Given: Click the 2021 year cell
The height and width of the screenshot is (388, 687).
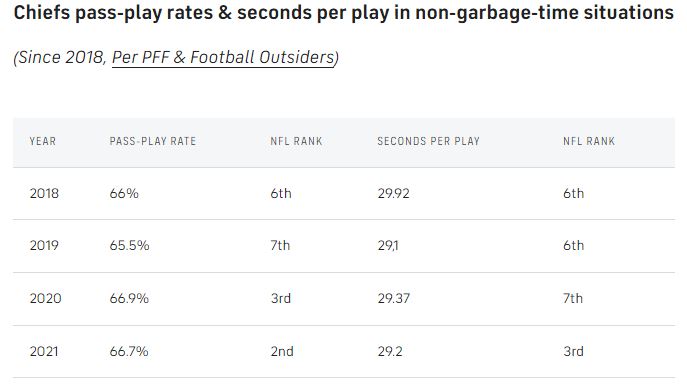Looking at the screenshot, I should pos(44,352).
